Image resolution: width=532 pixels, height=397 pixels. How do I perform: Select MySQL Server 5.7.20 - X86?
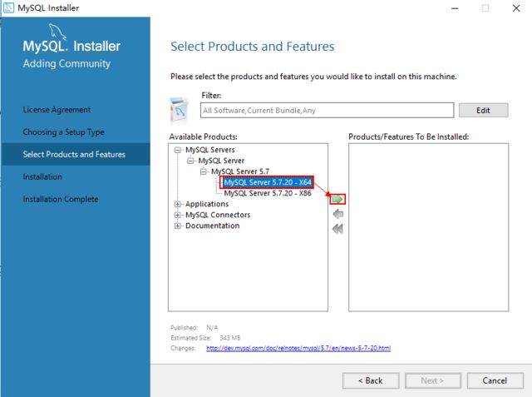point(268,193)
